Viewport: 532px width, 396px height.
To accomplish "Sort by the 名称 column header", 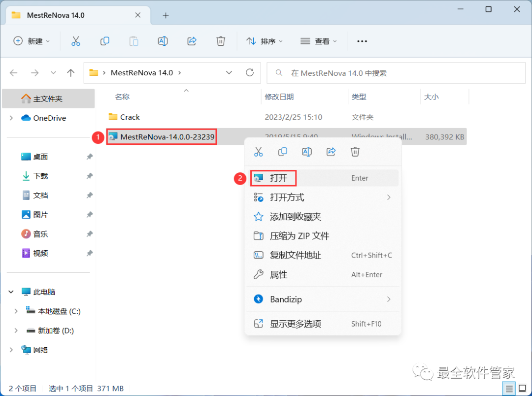I will [x=122, y=97].
